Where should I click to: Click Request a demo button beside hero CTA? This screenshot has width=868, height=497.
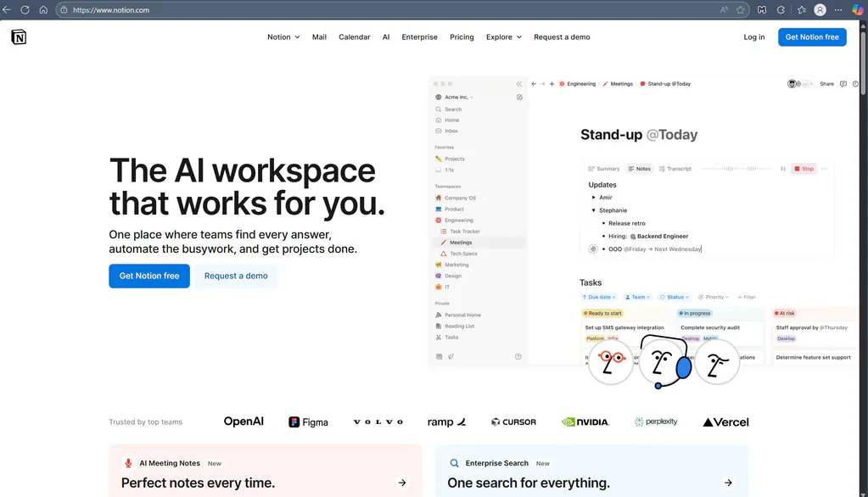point(236,276)
